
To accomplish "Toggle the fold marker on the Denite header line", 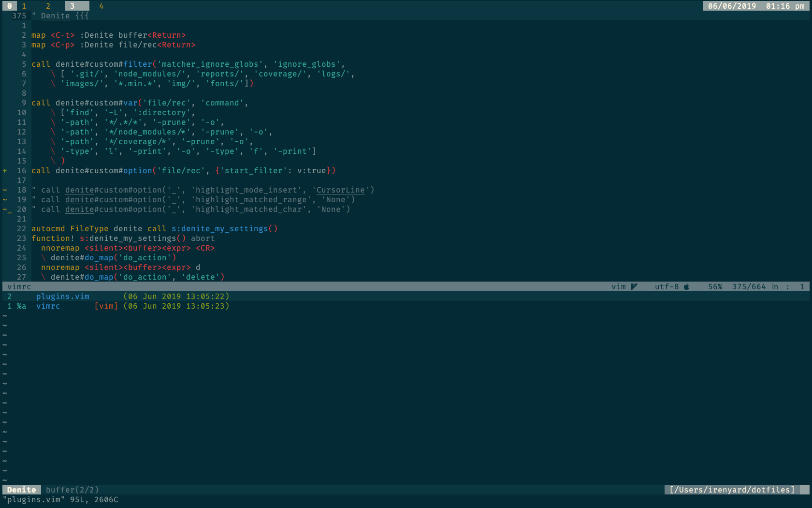I will [x=81, y=15].
